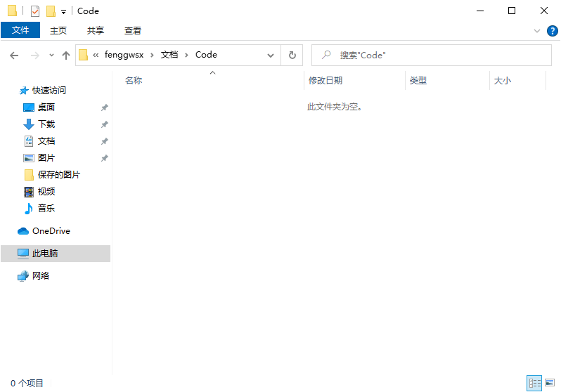This screenshot has width=561, height=392.
Task: Click the Back navigation arrow
Action: click(15, 55)
